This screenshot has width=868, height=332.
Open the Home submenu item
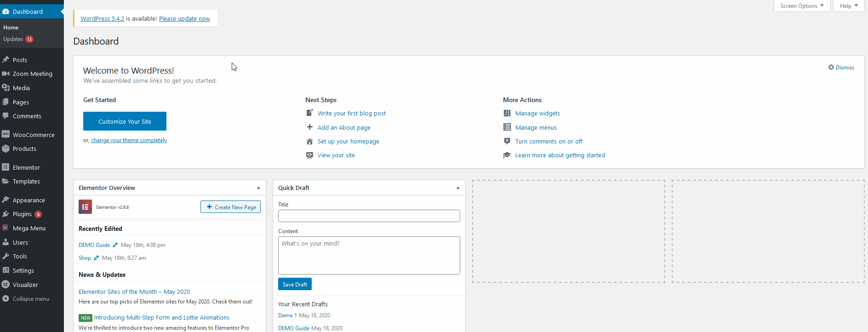11,28
